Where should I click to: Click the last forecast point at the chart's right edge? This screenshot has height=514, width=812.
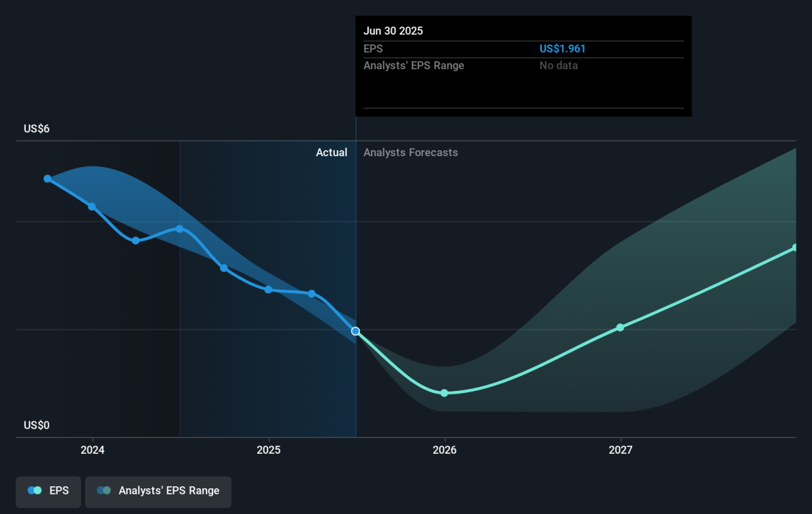pos(796,248)
